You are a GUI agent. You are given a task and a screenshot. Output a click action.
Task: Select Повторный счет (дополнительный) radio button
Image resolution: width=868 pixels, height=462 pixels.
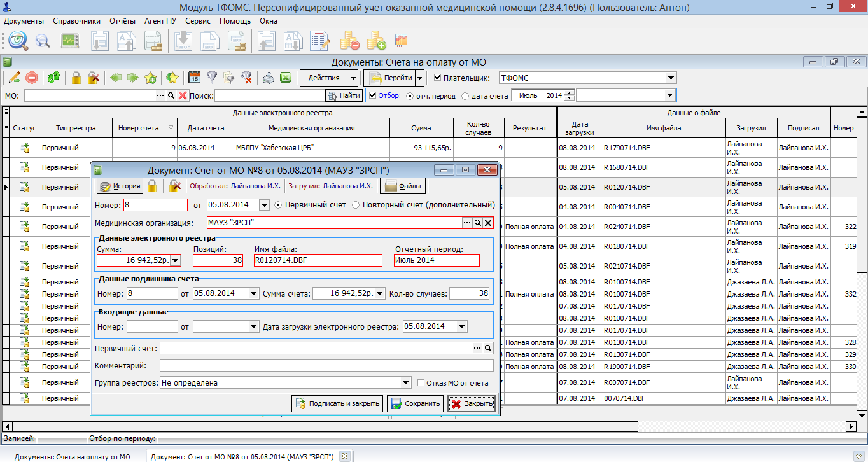point(356,205)
